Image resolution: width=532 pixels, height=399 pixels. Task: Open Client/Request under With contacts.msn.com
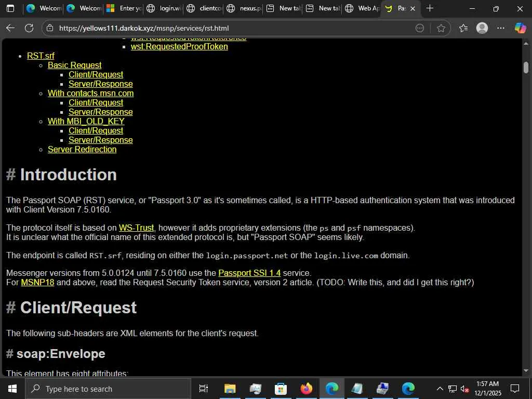click(96, 103)
